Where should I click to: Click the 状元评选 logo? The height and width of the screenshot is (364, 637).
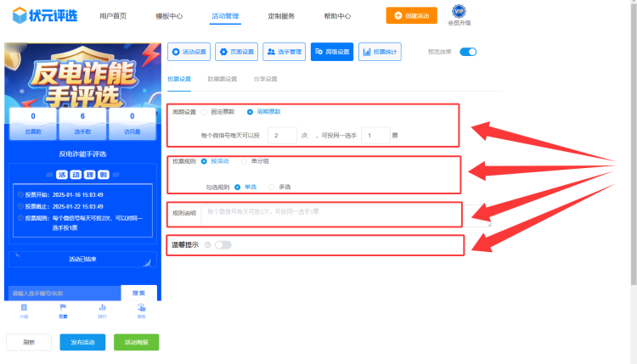coord(44,15)
